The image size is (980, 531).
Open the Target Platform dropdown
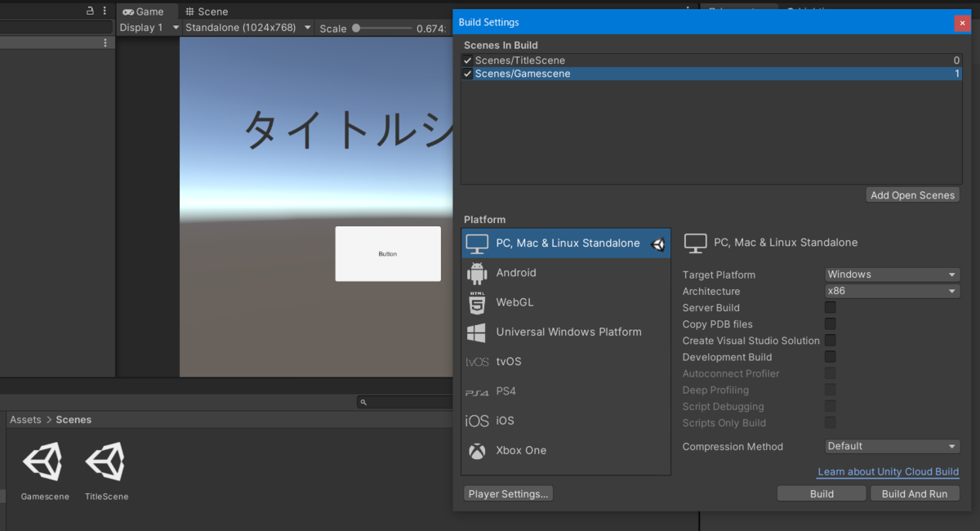coord(893,274)
